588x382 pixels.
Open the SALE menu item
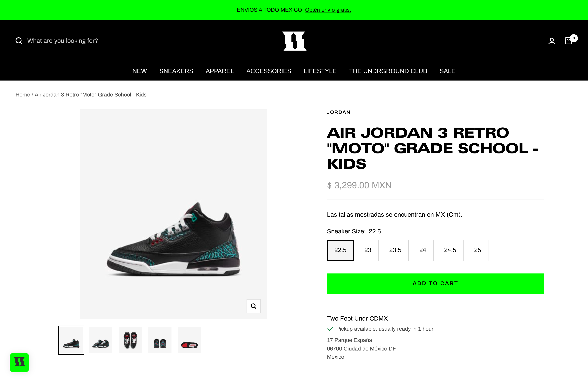point(447,71)
